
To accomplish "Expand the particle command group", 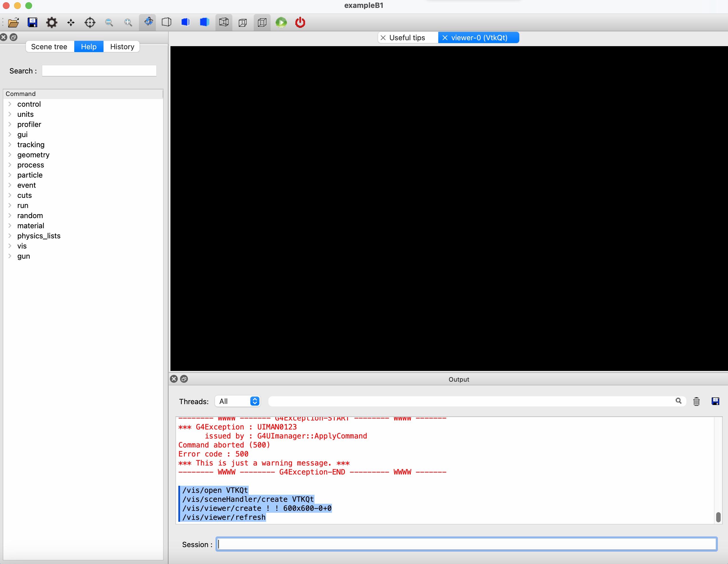I will pyautogui.click(x=10, y=175).
